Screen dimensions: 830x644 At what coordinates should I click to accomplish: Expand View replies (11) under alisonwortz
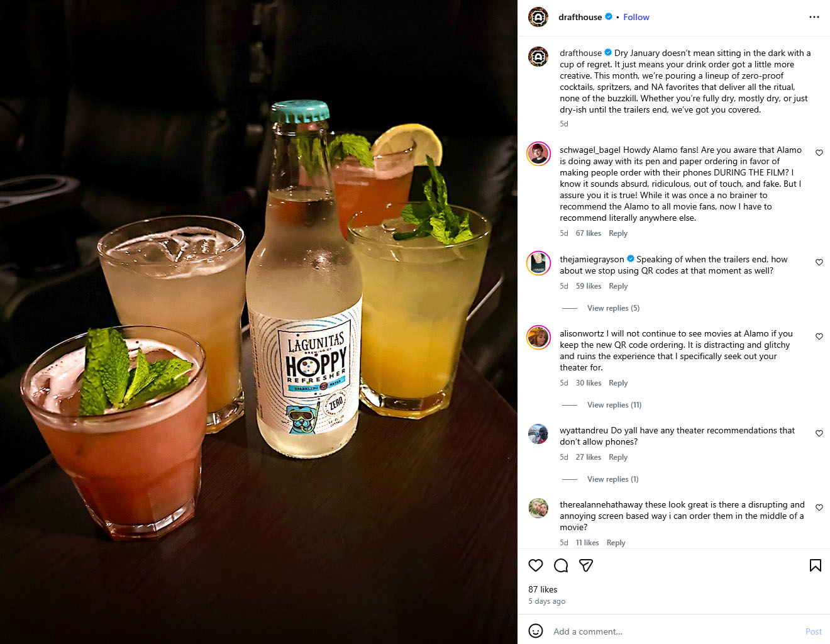(x=614, y=405)
